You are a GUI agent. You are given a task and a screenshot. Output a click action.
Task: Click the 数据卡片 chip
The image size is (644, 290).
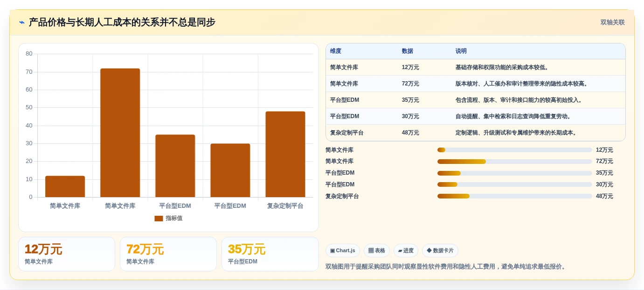click(440, 250)
